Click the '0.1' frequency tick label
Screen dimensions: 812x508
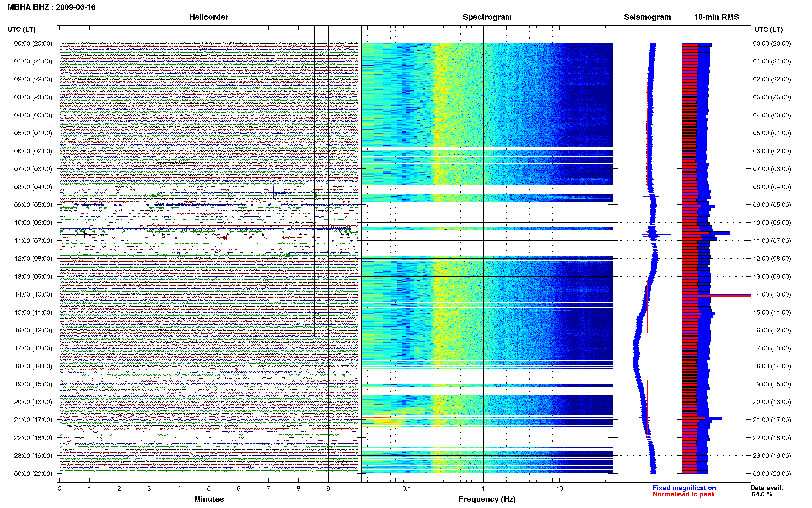click(407, 489)
